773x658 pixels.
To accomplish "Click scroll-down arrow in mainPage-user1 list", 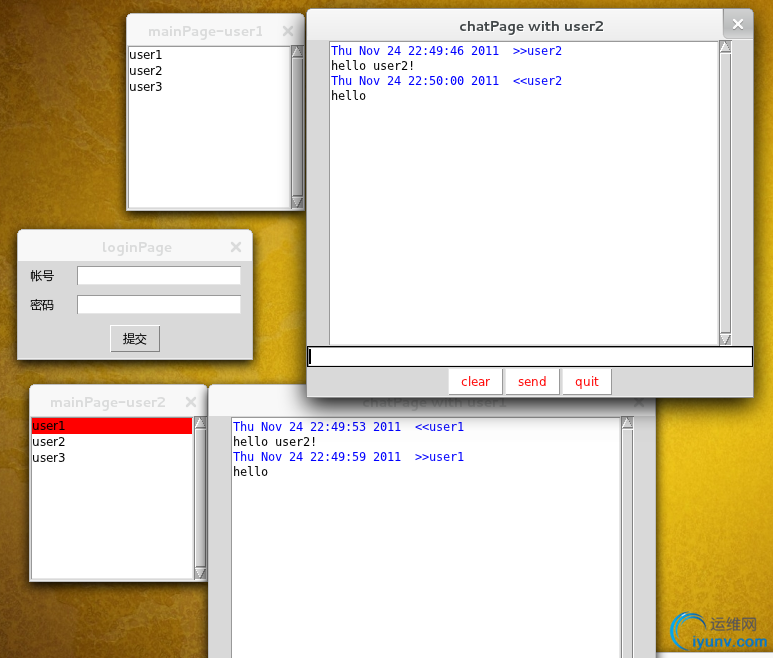I will point(297,203).
